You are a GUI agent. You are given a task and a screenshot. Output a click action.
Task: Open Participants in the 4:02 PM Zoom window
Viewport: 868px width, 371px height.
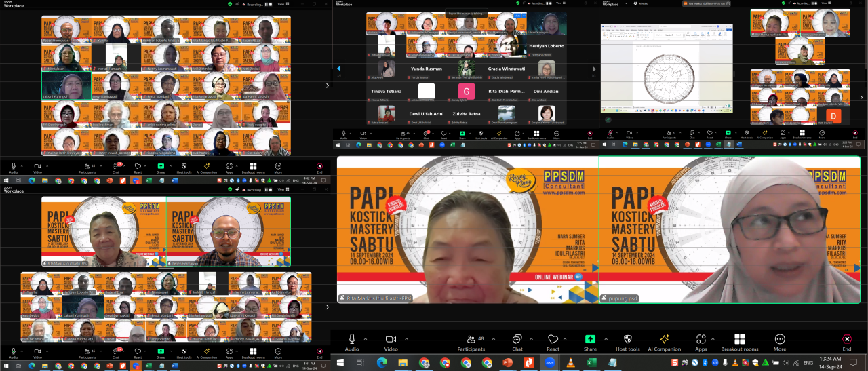tap(87, 167)
